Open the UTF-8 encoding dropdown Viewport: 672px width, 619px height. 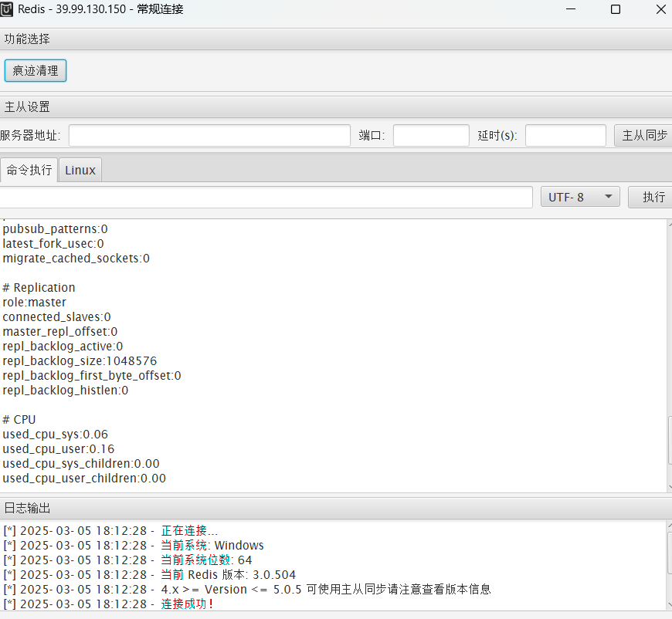tap(580, 197)
